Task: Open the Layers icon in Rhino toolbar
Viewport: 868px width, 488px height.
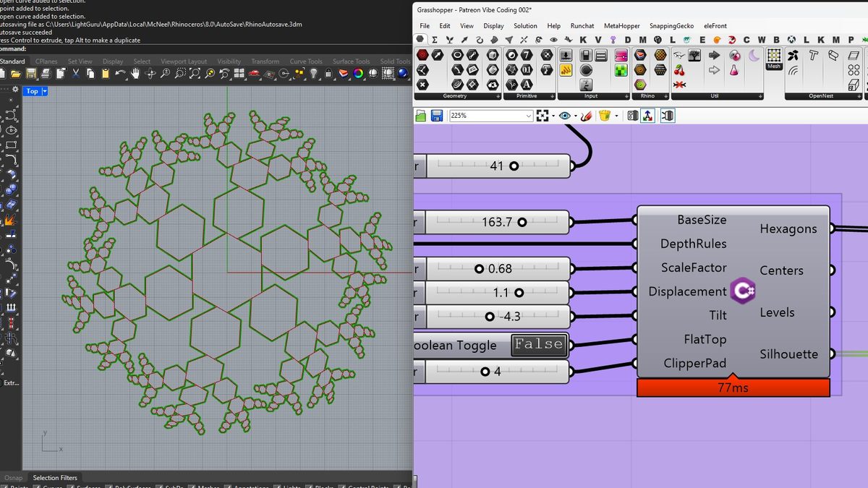Action: coord(343,73)
